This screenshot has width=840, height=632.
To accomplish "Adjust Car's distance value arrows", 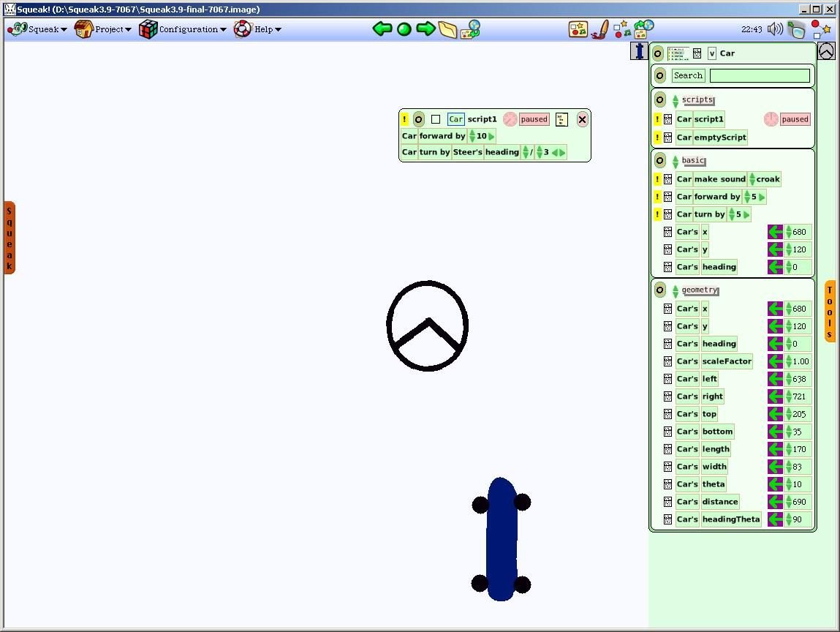I will click(789, 502).
